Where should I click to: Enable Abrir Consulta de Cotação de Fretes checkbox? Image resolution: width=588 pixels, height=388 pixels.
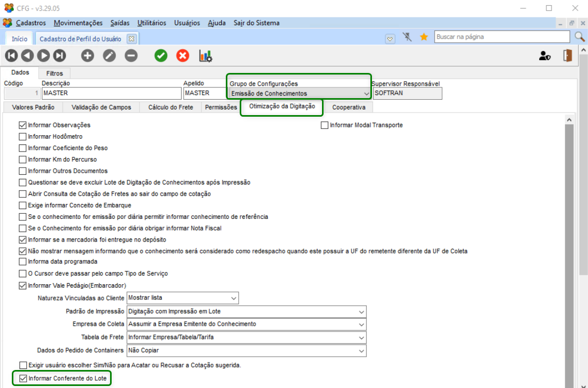point(23,194)
